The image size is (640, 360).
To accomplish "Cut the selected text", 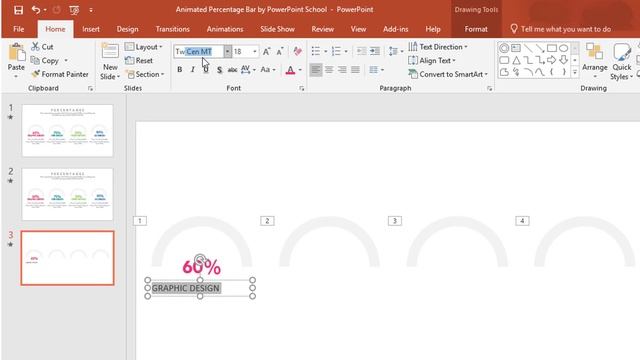I will point(42,47).
